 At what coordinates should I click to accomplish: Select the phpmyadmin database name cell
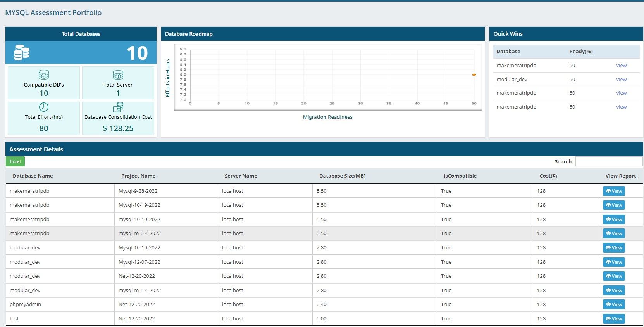[60, 304]
